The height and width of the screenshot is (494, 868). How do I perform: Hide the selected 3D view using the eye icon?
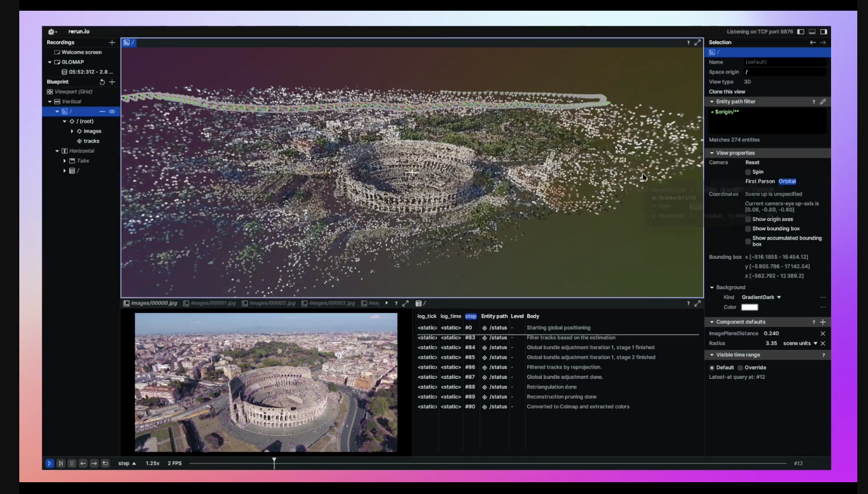(112, 111)
